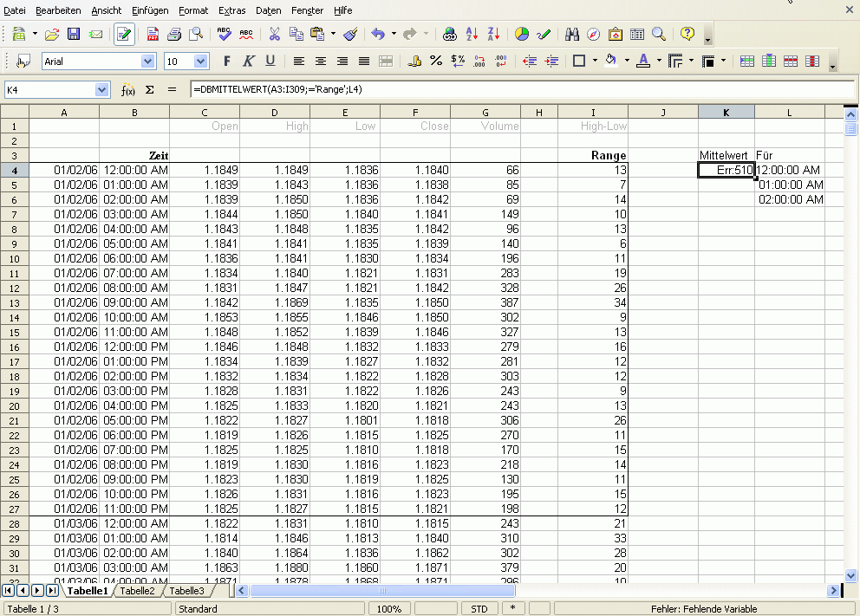Image resolution: width=860 pixels, height=616 pixels.
Task: Open the font size dropdown
Action: tap(201, 62)
